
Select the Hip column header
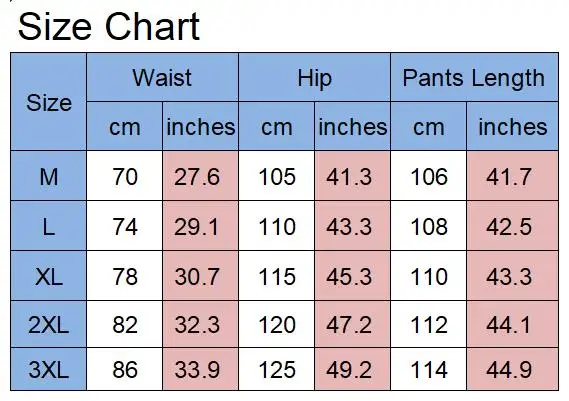[x=314, y=77]
